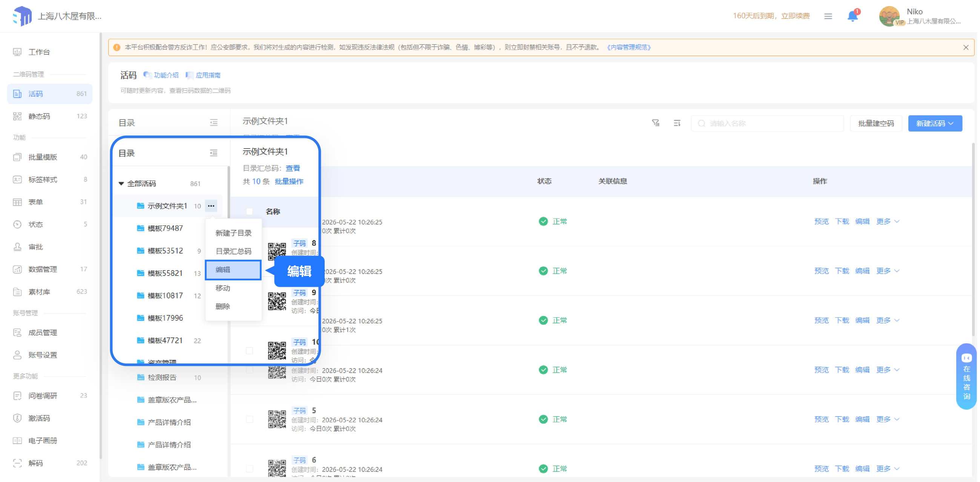Click 下载 in the 子码 6 row
The height and width of the screenshot is (482, 980).
(842, 468)
